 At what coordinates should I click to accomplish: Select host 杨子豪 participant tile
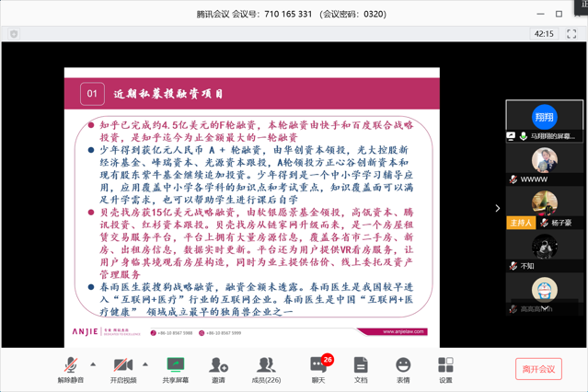544,207
